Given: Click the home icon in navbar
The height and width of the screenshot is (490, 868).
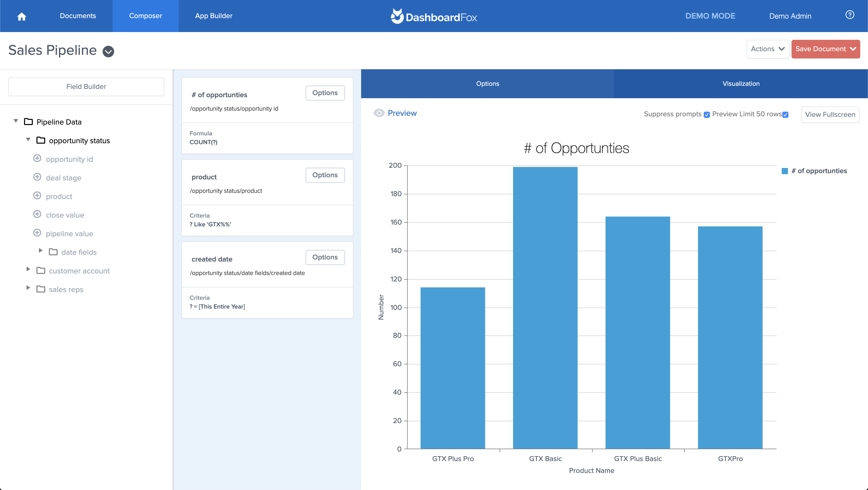Looking at the screenshot, I should click(21, 17).
